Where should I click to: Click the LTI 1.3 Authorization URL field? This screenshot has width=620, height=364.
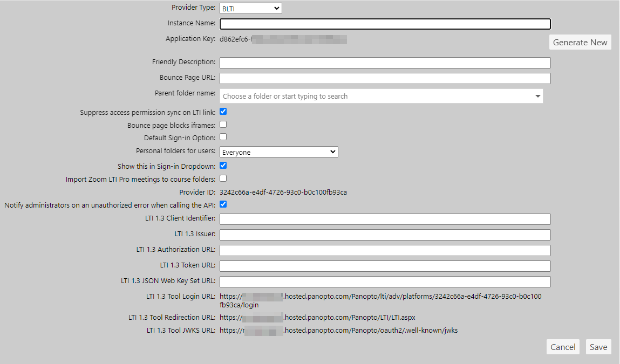[385, 250]
